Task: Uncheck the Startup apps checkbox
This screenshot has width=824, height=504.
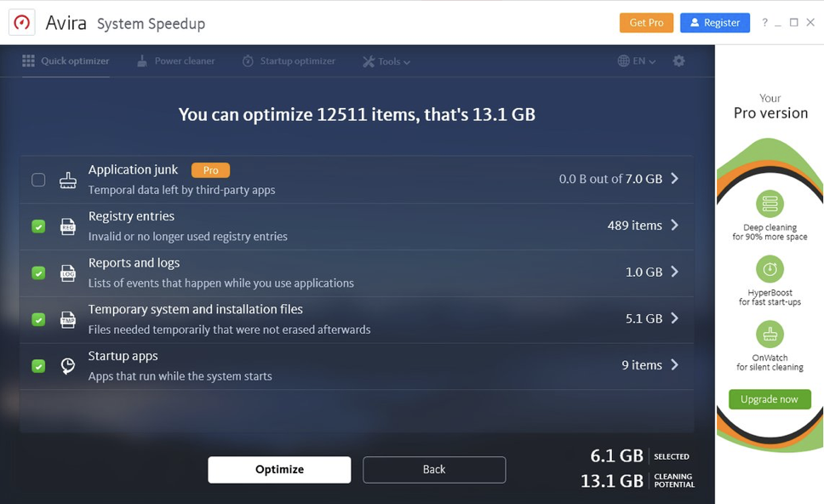Action: 38,366
